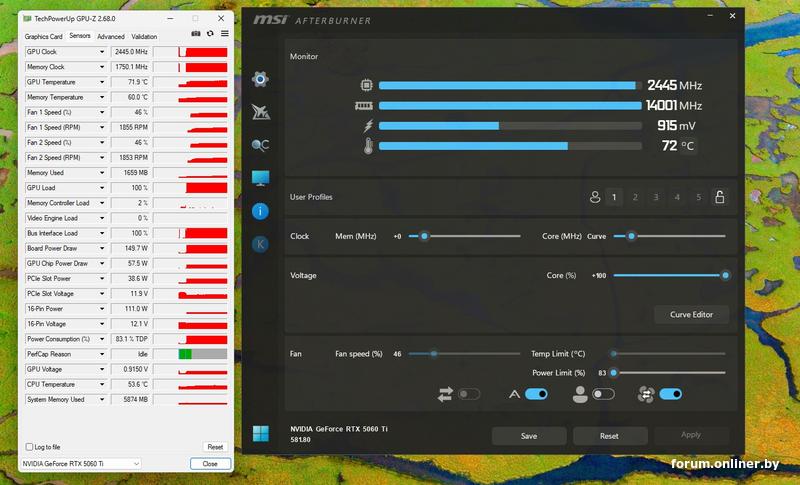
Task: Expand the System Memory Used dropdown
Action: tap(102, 399)
